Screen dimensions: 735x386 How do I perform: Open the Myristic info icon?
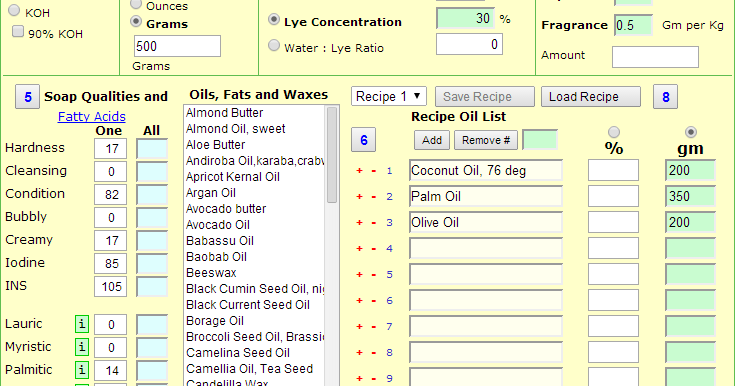click(x=82, y=347)
